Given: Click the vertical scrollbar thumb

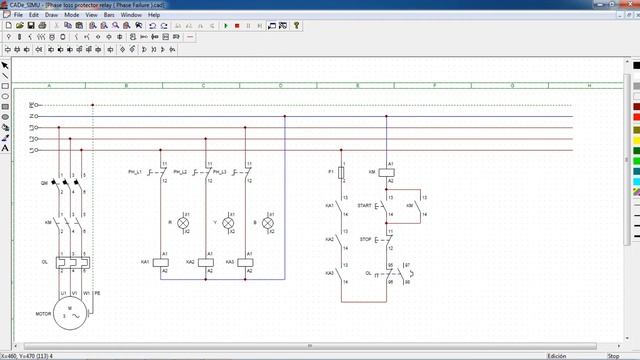Looking at the screenshot, I should click(x=627, y=160).
